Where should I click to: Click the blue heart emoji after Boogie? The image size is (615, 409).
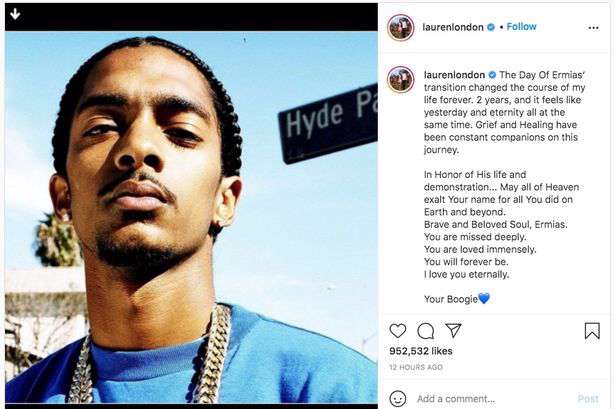click(x=484, y=299)
